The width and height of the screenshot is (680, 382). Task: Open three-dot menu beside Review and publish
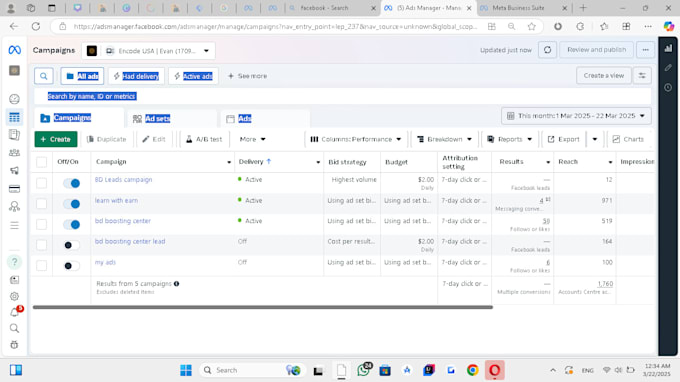pyautogui.click(x=645, y=50)
